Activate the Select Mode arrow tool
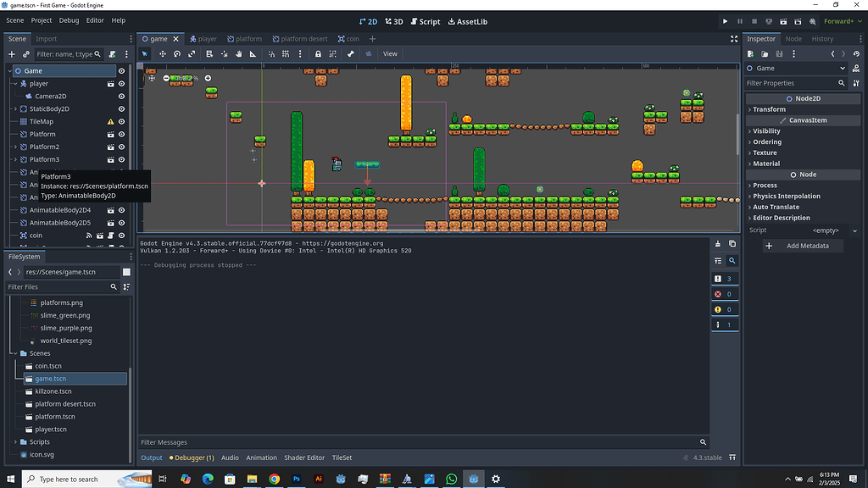Image resolution: width=868 pixels, height=488 pixels. pos(144,53)
